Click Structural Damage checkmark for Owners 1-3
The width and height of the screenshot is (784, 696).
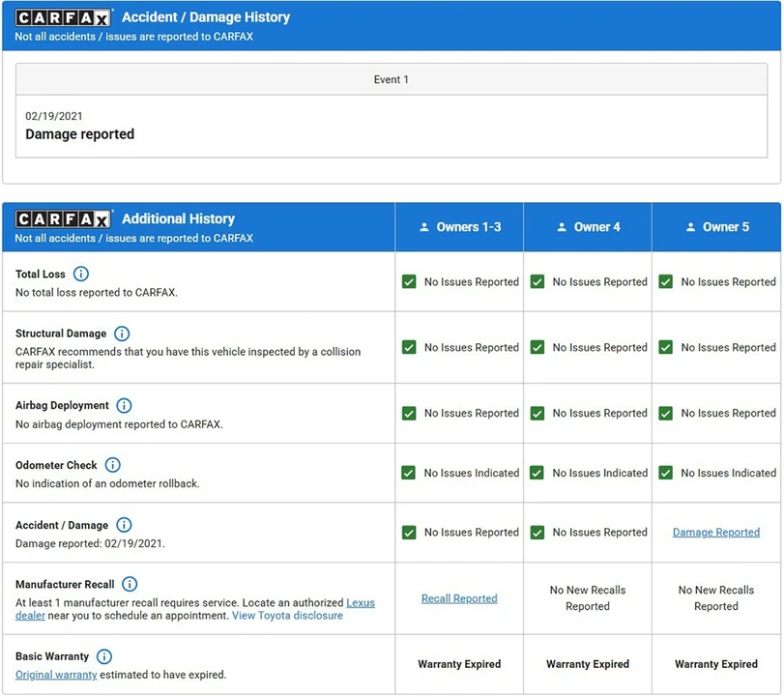409,347
